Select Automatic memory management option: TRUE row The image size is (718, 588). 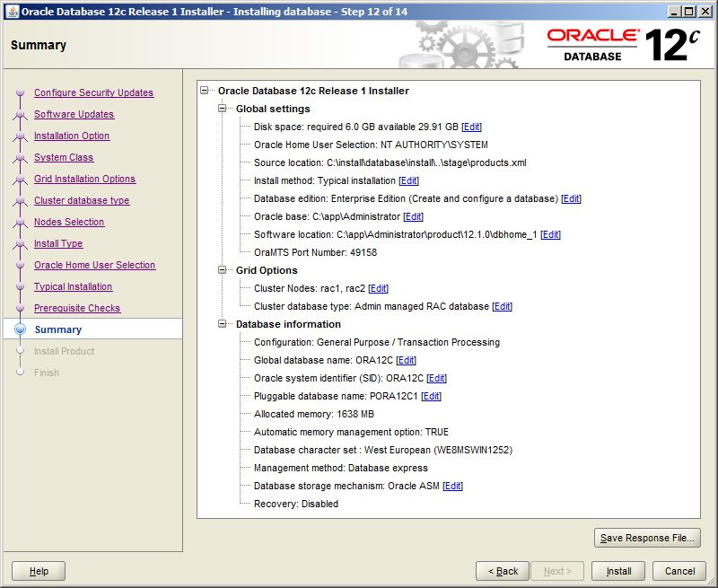pos(351,432)
